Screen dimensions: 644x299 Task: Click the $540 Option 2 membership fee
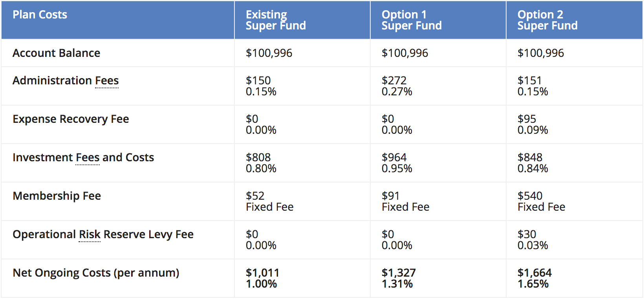530,196
